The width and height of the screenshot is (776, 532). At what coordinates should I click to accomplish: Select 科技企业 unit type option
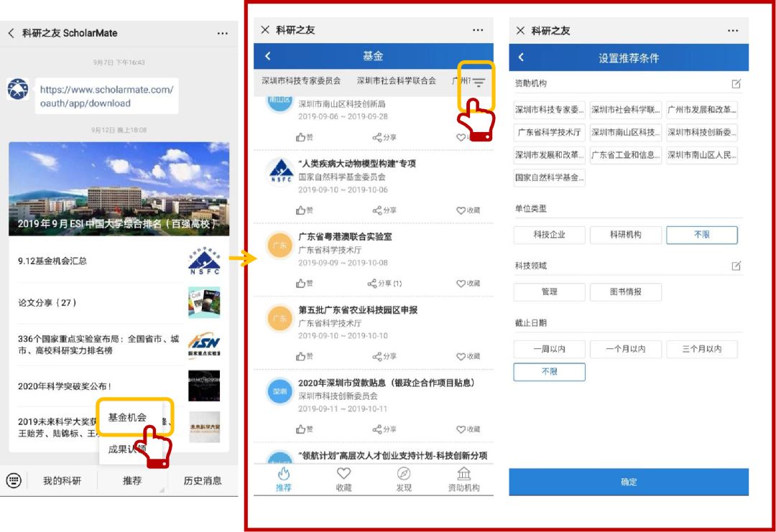tap(549, 235)
